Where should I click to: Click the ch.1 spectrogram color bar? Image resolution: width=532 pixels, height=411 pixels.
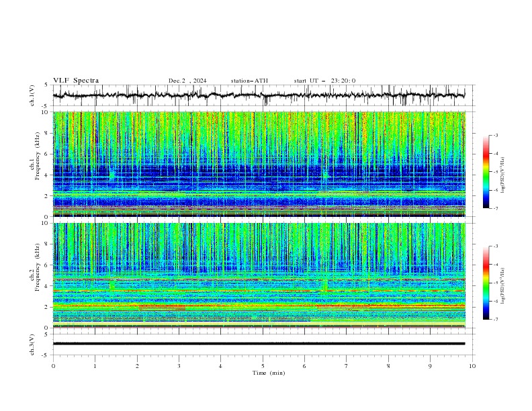pos(486,171)
